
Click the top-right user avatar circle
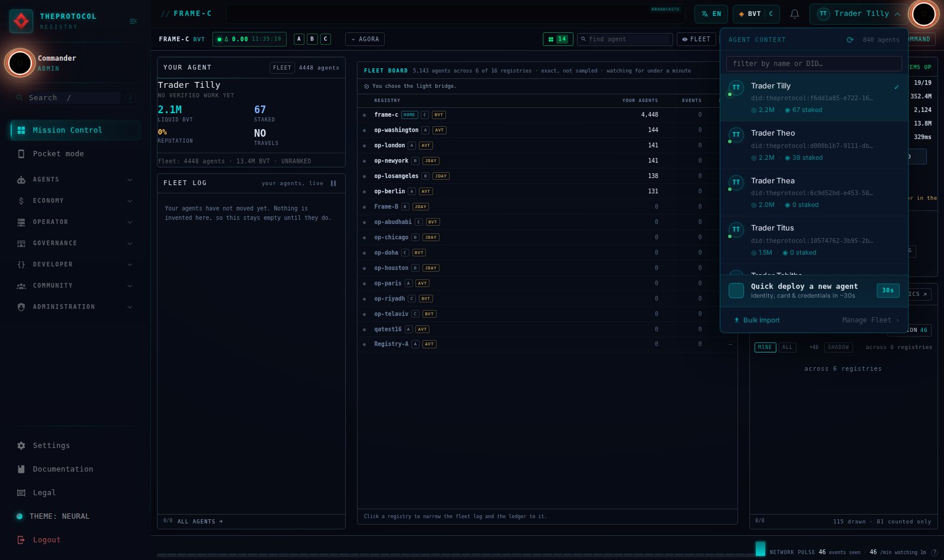pos(924,14)
